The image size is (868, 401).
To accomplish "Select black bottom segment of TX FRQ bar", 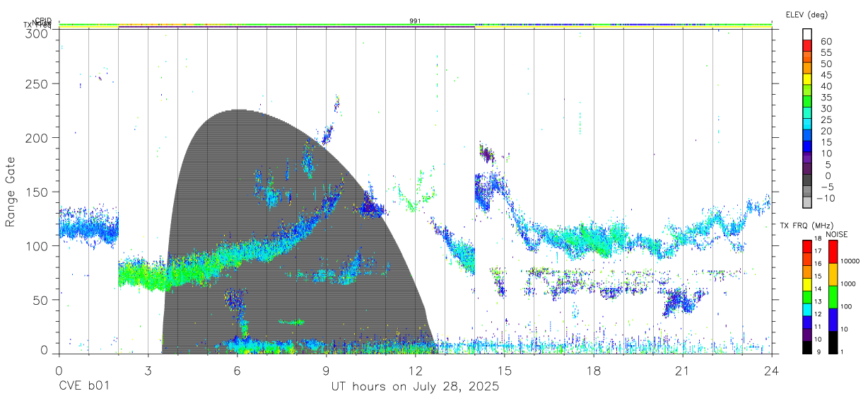I will pos(808,347).
